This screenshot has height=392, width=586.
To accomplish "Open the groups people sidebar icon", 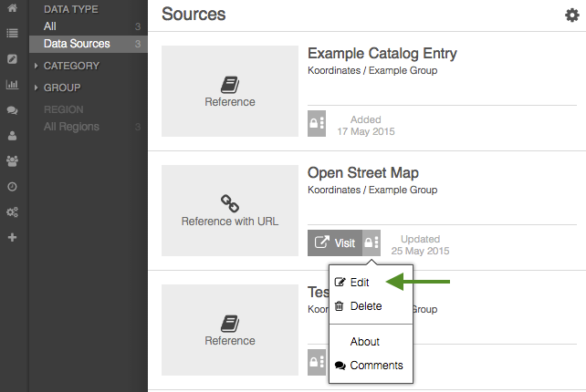I will 13,161.
